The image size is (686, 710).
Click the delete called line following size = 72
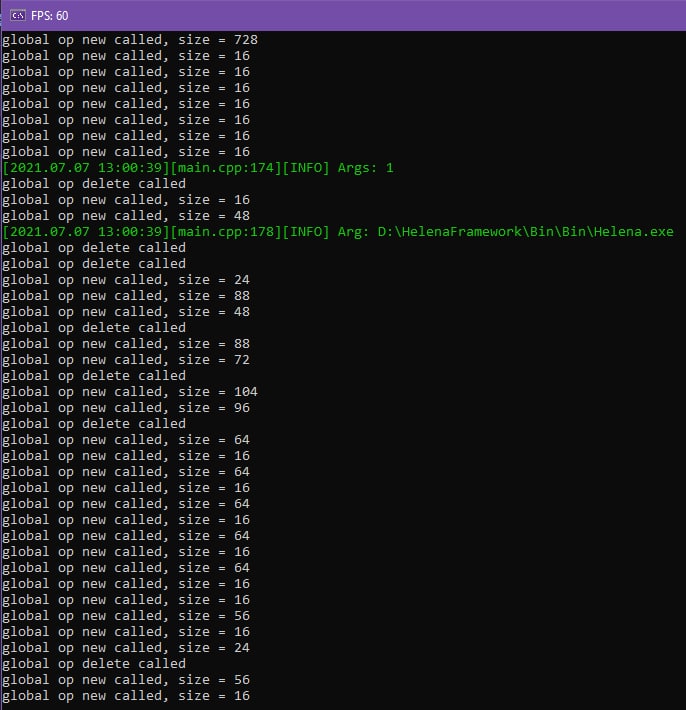(94, 376)
